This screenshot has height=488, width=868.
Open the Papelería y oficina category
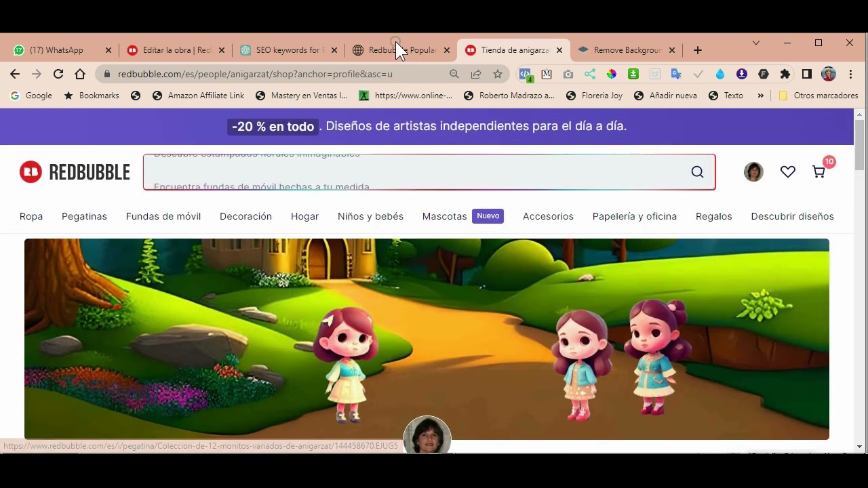[x=635, y=216]
